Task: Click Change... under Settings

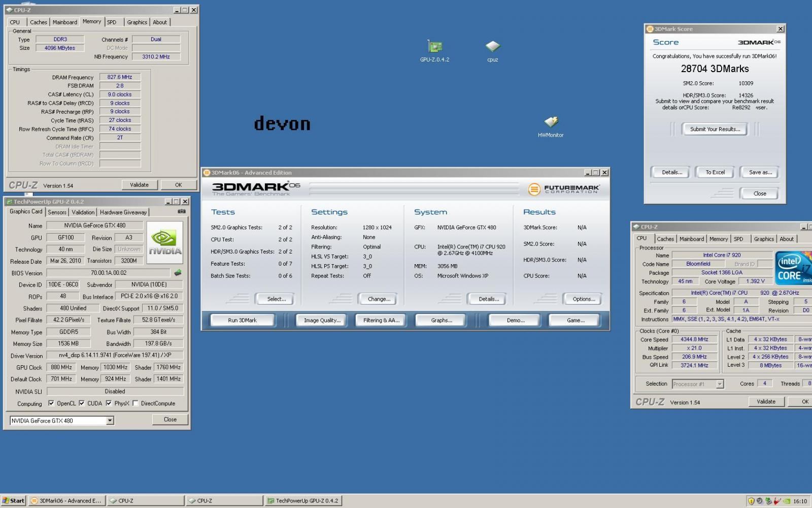Action: pyautogui.click(x=379, y=299)
